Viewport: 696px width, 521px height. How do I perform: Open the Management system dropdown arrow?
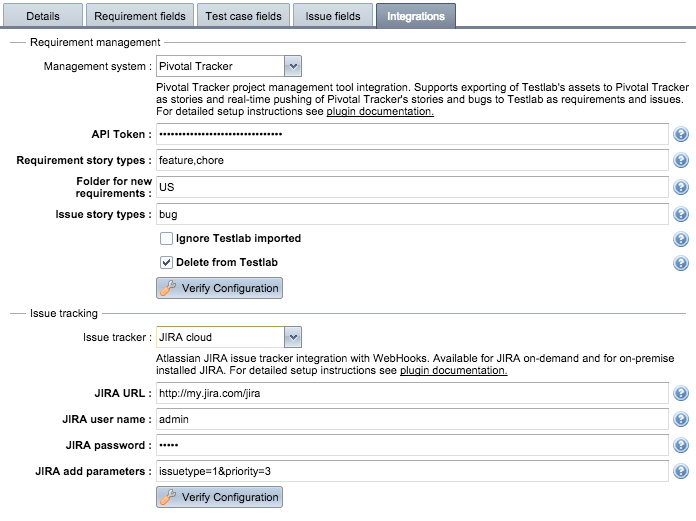pos(293,66)
